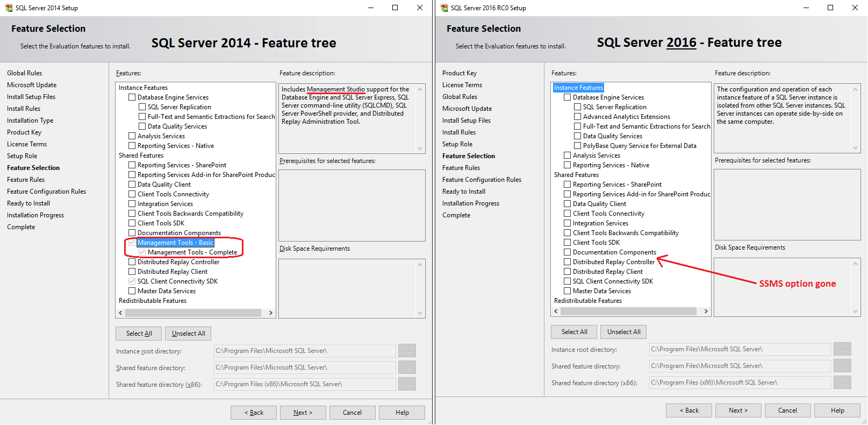Check Distributed Replay Controller in 2016 Setup
868x425 pixels.
pyautogui.click(x=567, y=262)
